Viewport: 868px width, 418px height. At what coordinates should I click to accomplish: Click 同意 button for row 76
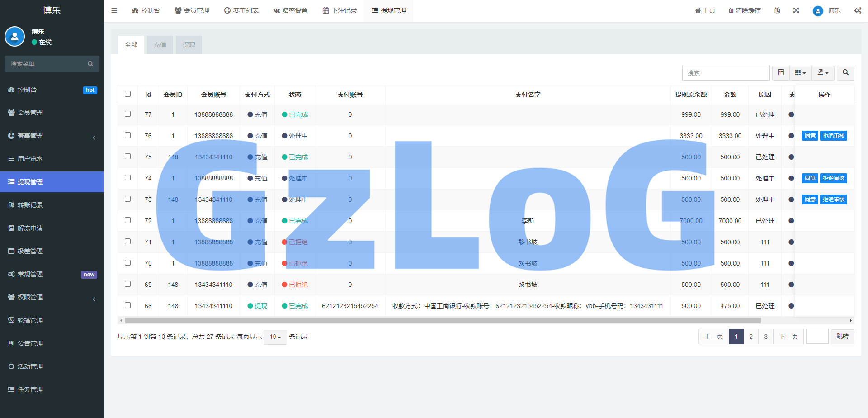810,136
